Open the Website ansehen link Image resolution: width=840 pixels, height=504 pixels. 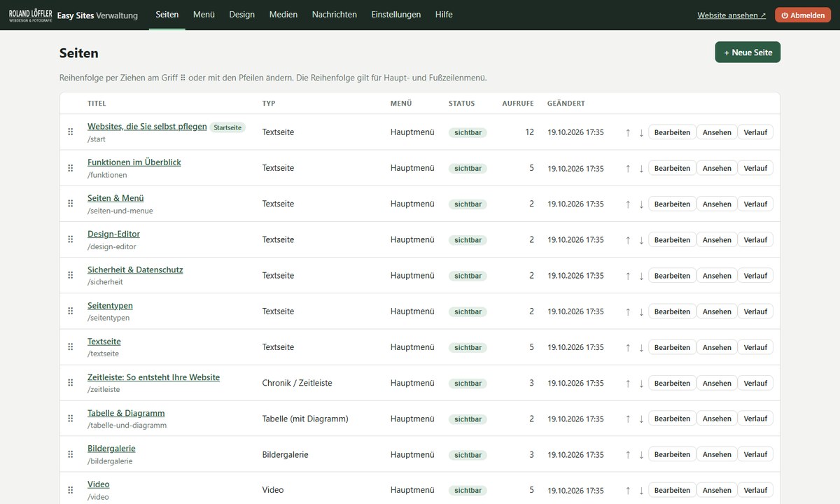(x=731, y=15)
